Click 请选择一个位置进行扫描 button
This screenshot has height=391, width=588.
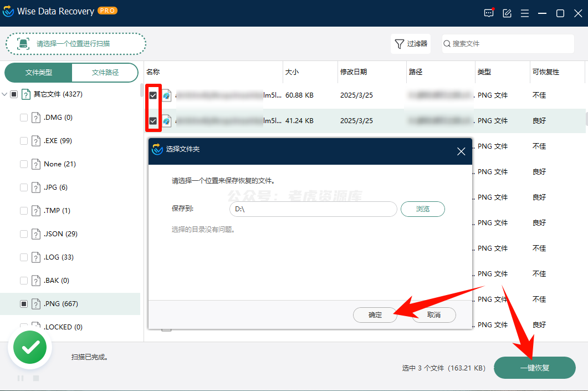click(x=76, y=44)
